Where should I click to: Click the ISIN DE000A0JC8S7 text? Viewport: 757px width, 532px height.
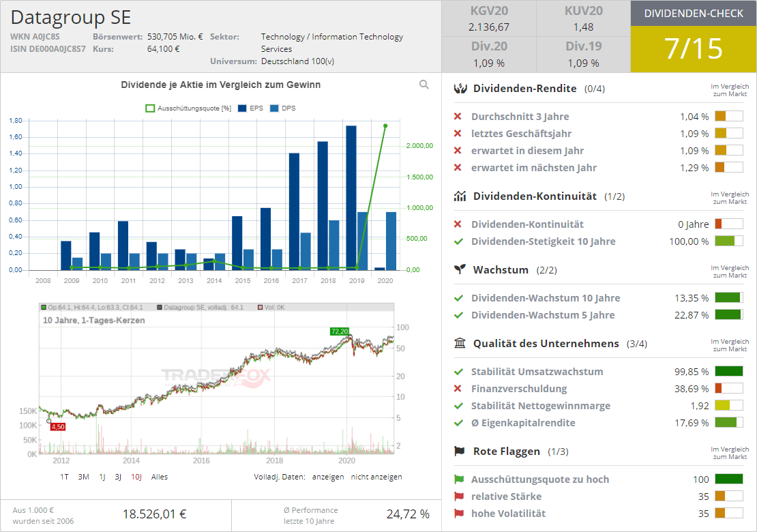tap(48, 48)
